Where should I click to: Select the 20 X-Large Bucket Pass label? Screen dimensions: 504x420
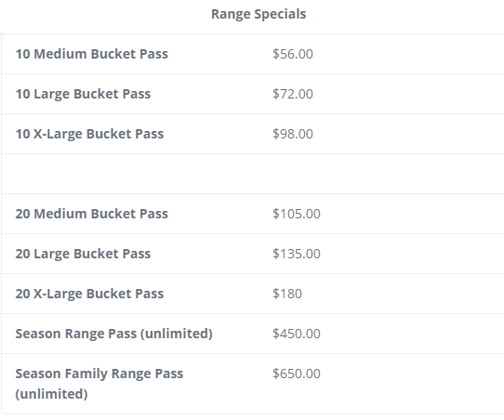(89, 294)
